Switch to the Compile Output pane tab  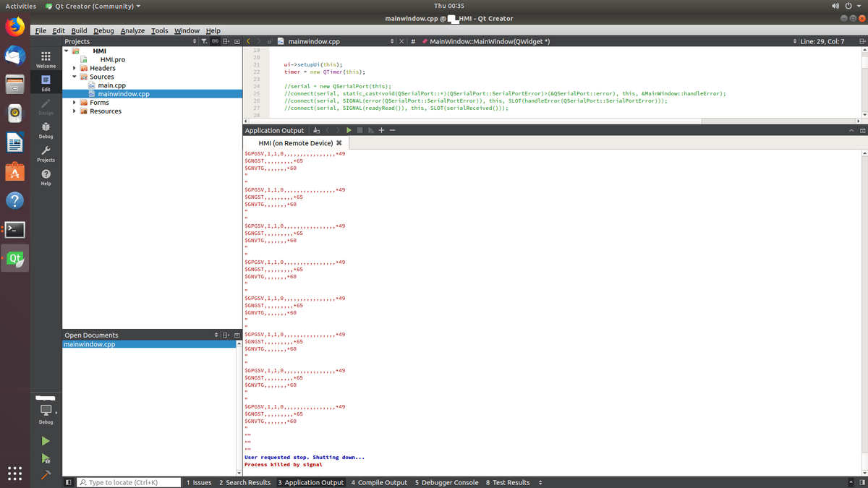pyautogui.click(x=379, y=482)
